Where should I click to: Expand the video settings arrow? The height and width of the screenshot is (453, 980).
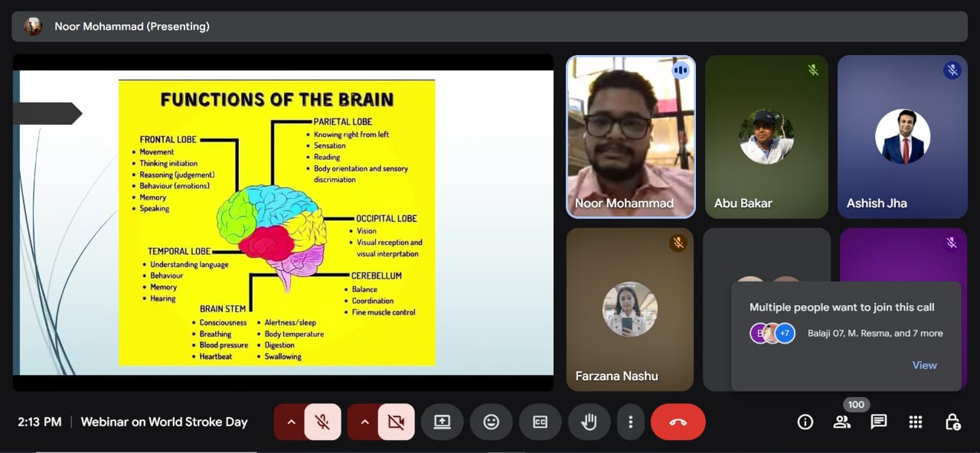[364, 422]
